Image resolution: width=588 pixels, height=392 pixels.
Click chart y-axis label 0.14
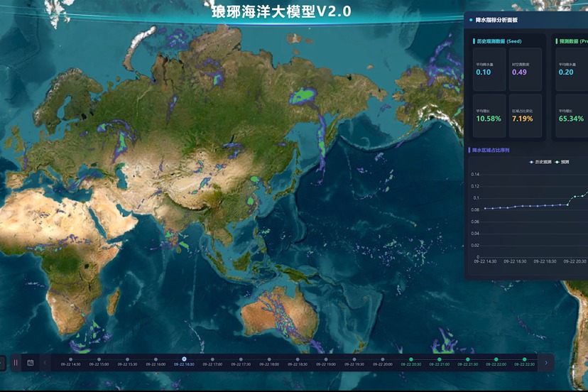[475, 175]
